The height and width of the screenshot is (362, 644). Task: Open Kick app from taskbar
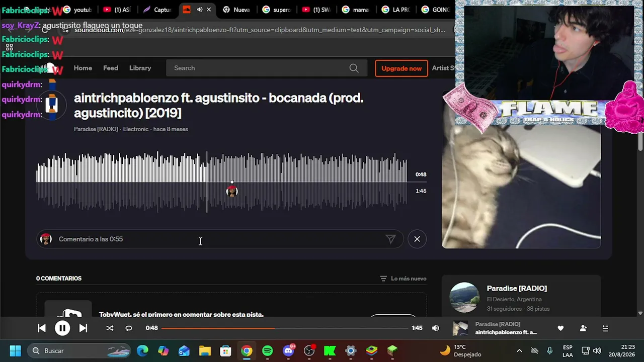[330, 350]
